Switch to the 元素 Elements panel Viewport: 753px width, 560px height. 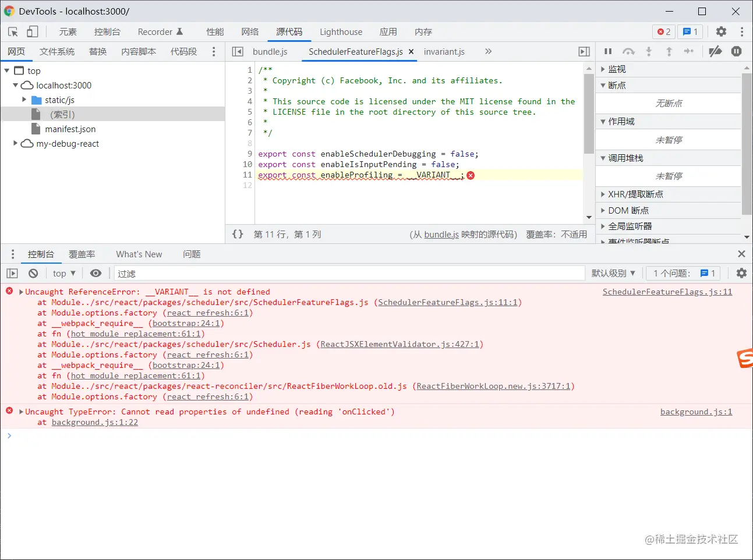click(x=68, y=32)
